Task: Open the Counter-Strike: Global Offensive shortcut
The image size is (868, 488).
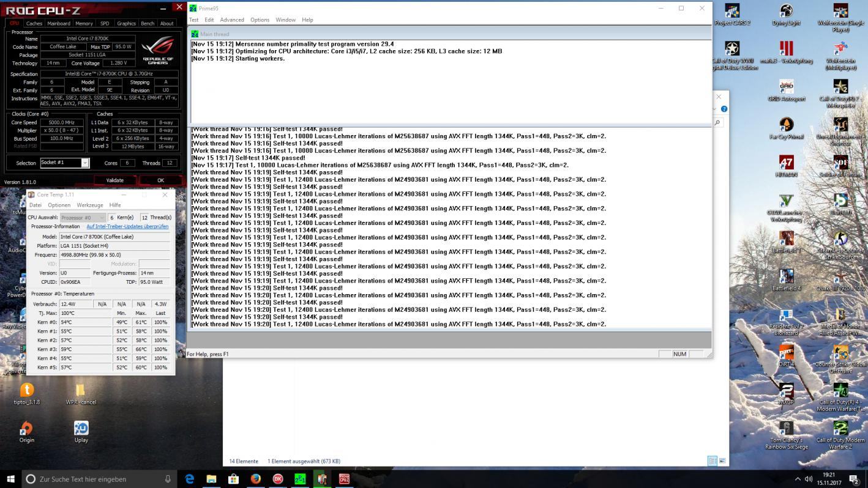Action: (840, 360)
